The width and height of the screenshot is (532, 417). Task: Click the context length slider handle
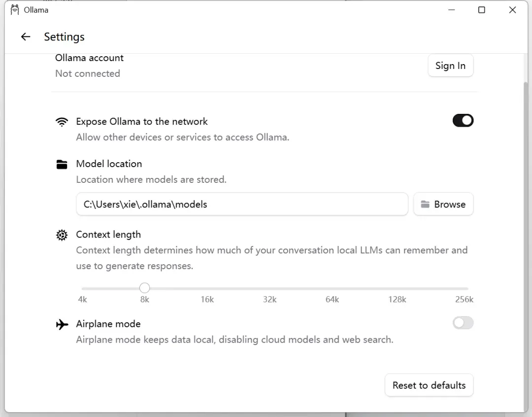coord(144,288)
